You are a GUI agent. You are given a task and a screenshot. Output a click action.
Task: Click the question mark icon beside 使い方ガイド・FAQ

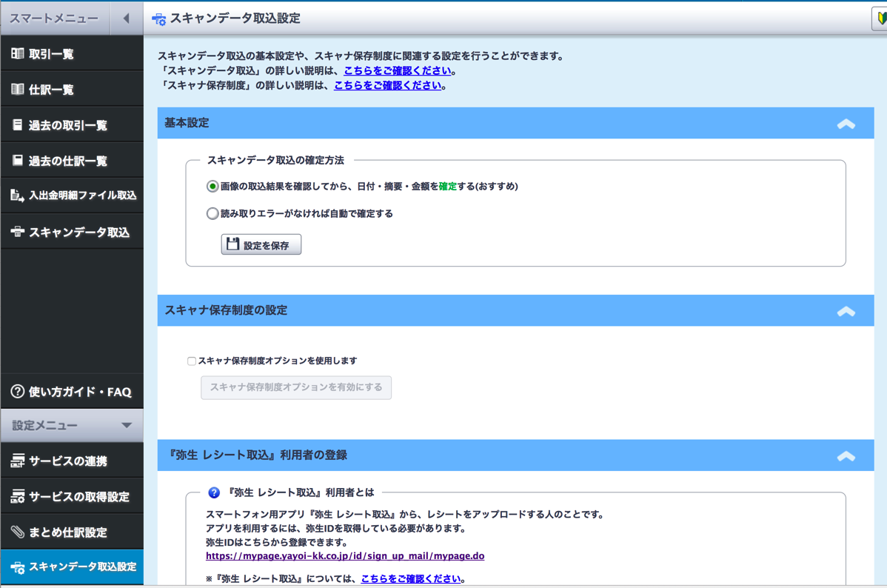coord(18,391)
